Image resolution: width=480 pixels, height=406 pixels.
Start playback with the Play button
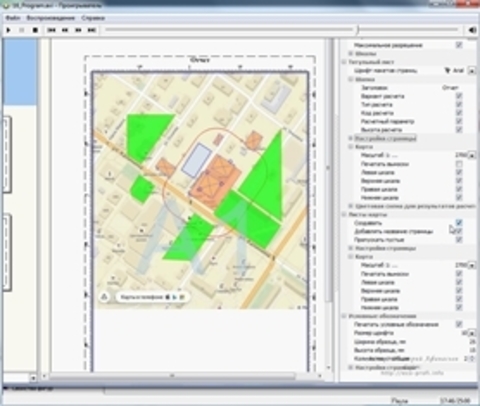[9, 30]
